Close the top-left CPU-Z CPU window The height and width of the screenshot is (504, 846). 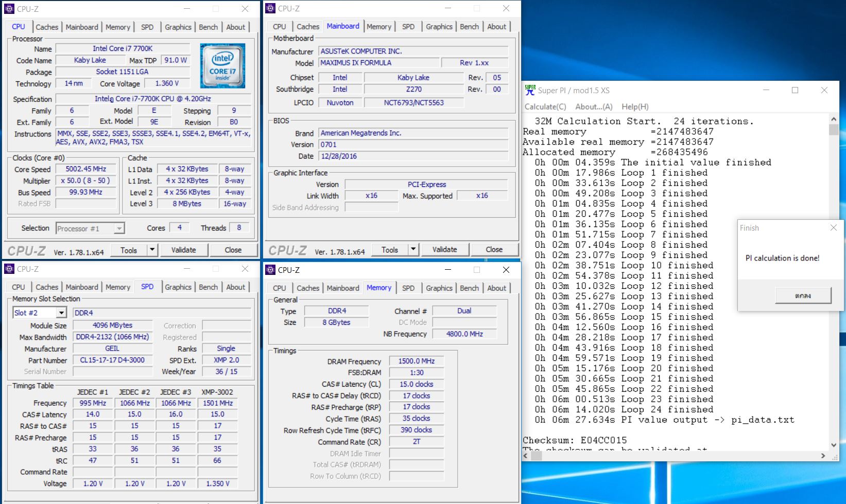pos(245,9)
